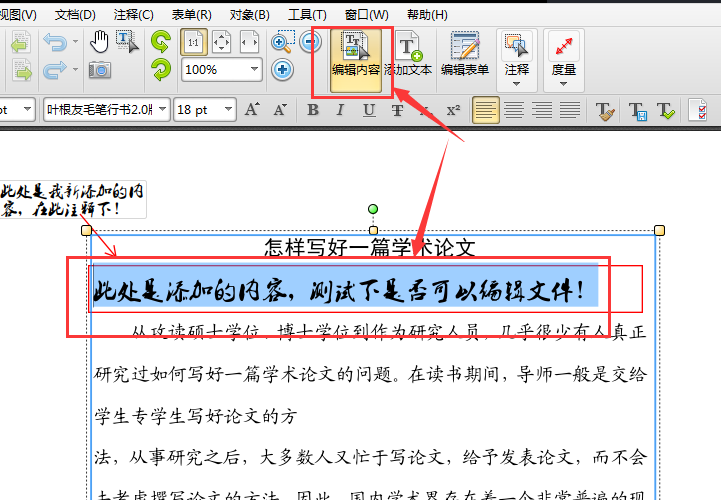The width and height of the screenshot is (721, 500).
Task: Fit the whole page in the window
Action: 221,42
